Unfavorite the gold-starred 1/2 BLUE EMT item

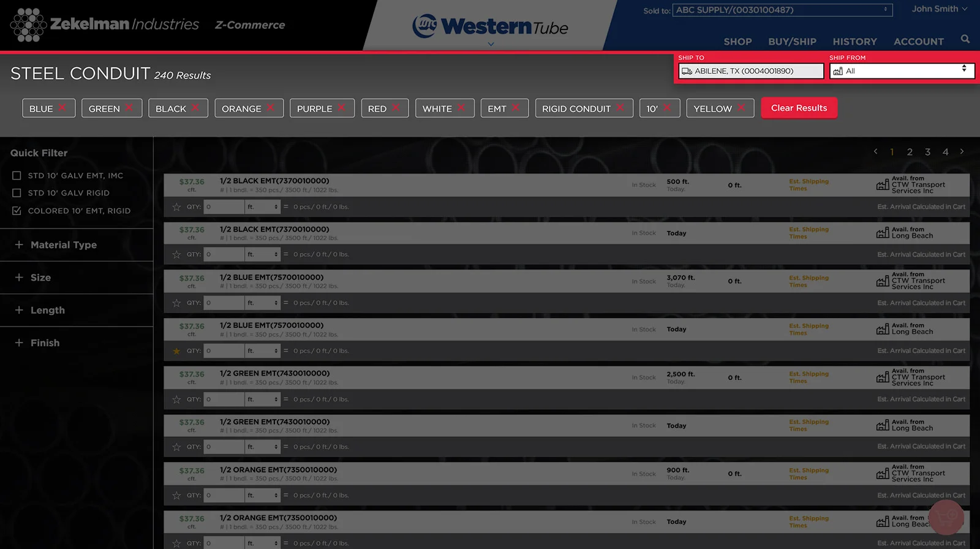[x=176, y=351]
